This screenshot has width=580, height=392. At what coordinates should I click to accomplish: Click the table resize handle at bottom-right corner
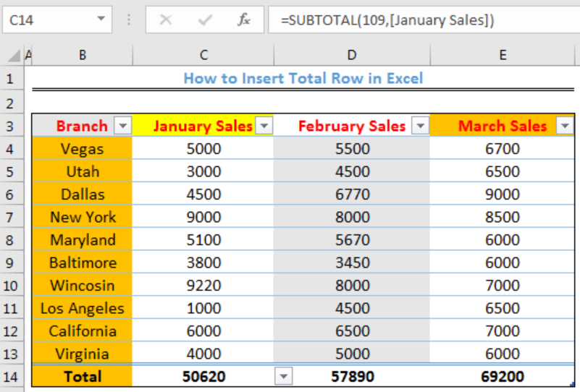click(x=572, y=384)
